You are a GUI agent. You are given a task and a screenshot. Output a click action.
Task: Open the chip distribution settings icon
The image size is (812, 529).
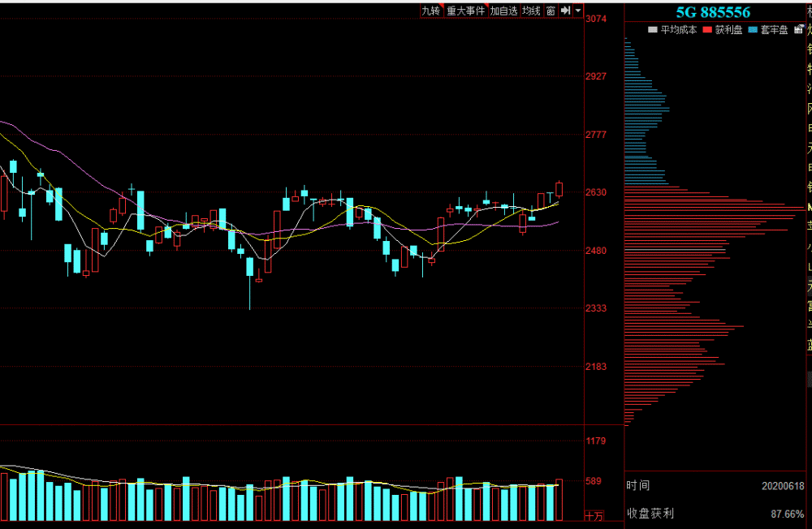799,29
